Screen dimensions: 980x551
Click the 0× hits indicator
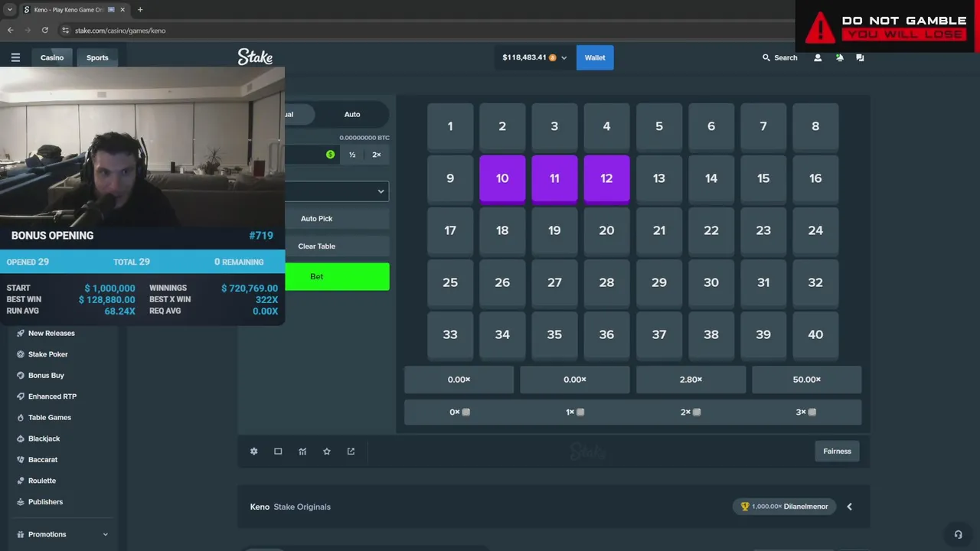[x=459, y=412]
